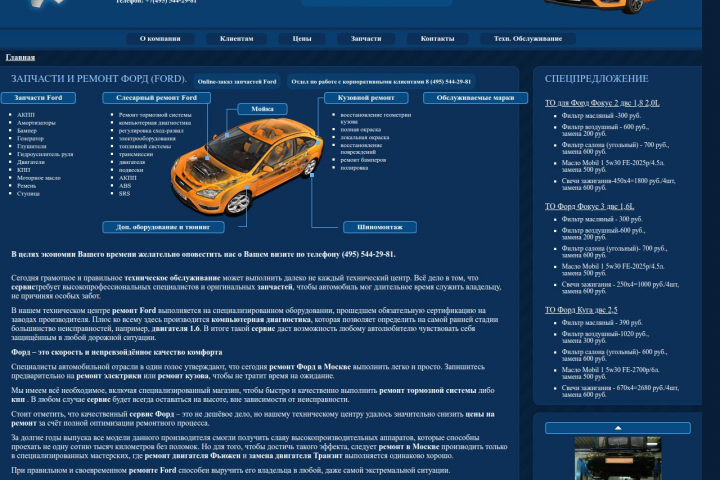Image resolution: width=720 pixels, height=480 pixels.
Task: Click the регулировка сход-развал list item
Action: (151, 130)
